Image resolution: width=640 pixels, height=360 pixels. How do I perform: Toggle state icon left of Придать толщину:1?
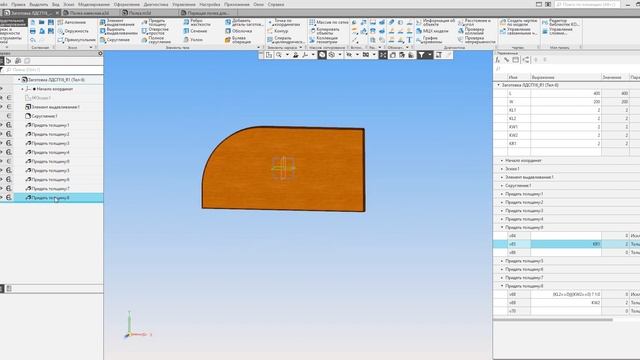[9, 125]
